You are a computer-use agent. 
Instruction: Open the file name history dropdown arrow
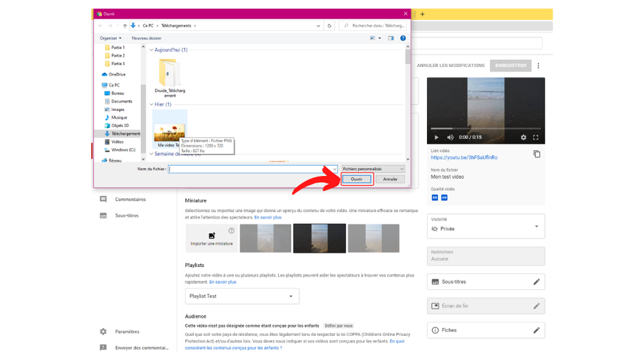334,169
